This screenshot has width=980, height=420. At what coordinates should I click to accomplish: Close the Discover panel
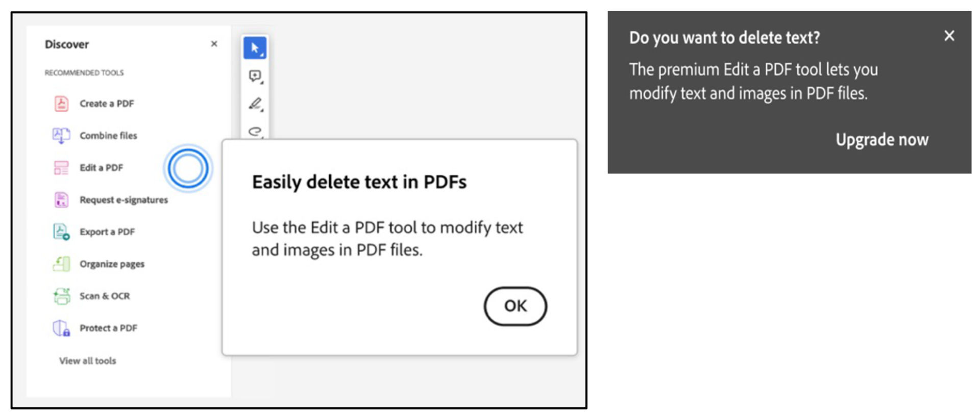coord(214,44)
